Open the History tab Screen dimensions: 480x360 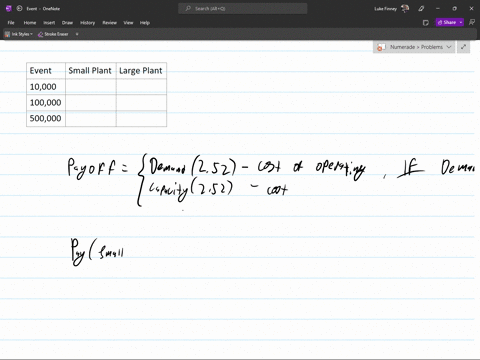pos(88,23)
